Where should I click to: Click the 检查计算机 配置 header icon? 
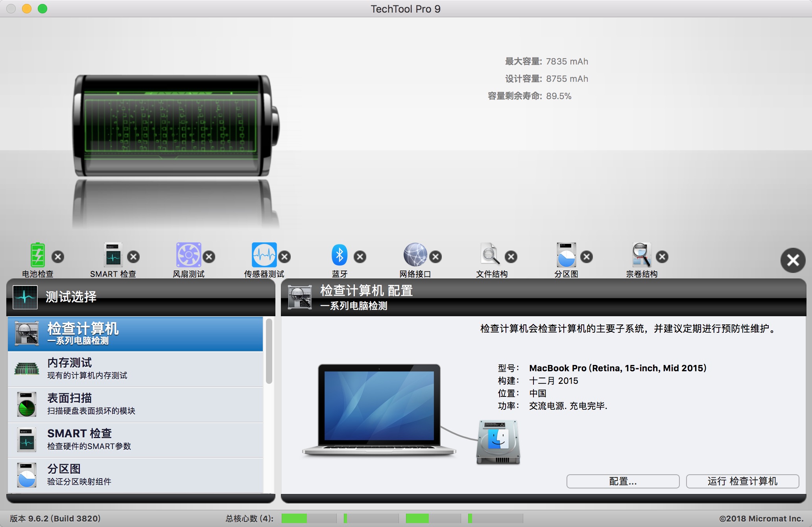click(300, 297)
